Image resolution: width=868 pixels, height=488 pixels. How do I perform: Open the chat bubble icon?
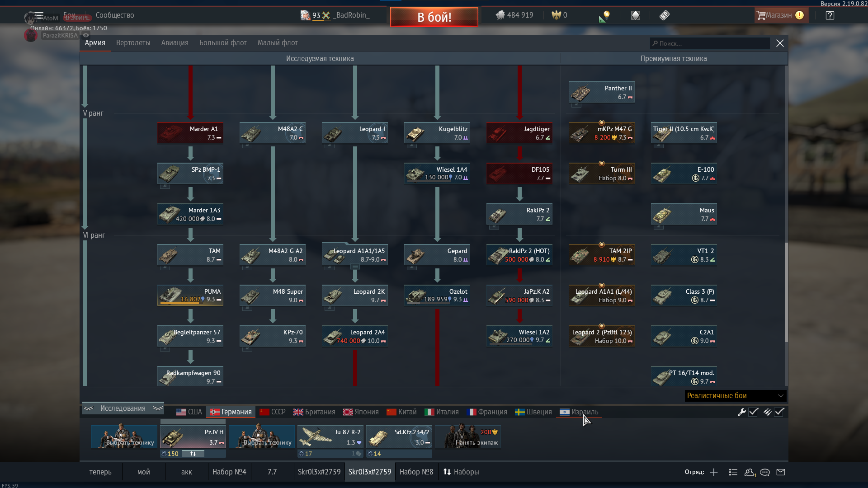[x=765, y=472]
